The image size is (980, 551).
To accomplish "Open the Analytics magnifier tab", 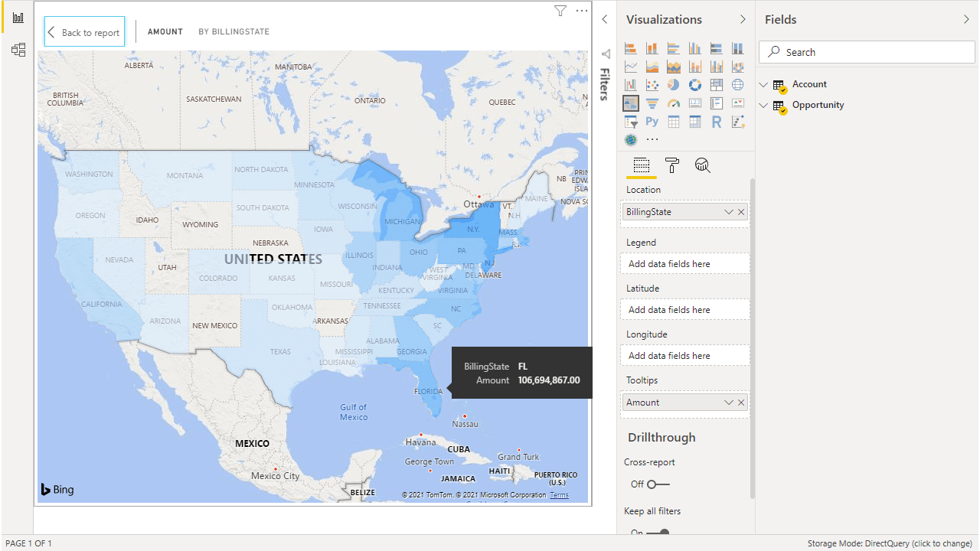I will pyautogui.click(x=703, y=165).
